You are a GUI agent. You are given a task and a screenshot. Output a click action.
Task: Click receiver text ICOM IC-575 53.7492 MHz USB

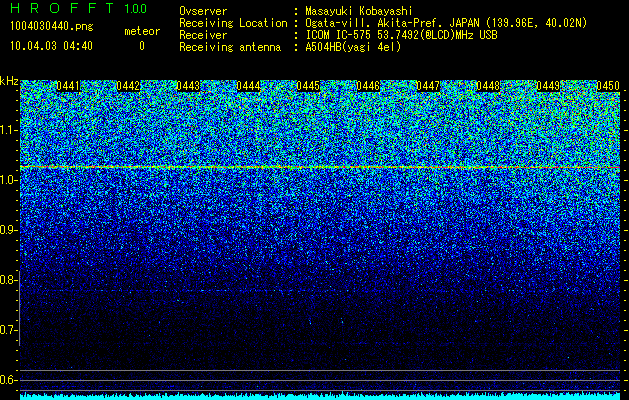tap(402, 35)
